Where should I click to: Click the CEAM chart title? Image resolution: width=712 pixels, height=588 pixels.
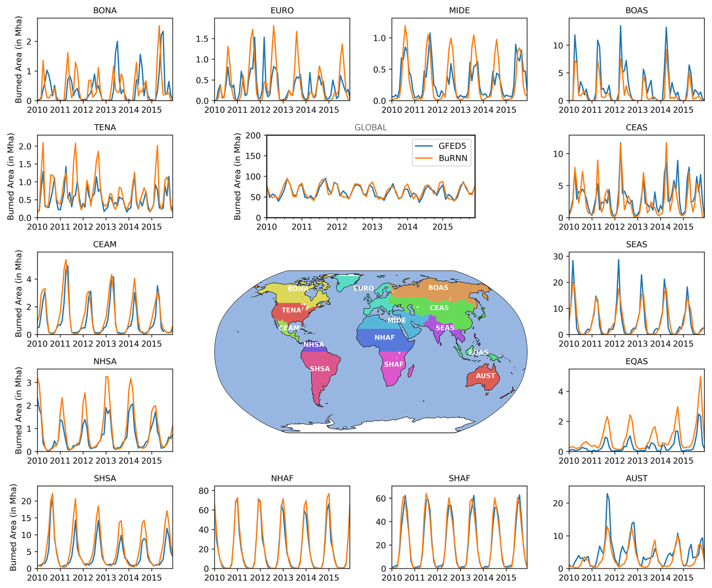(x=105, y=245)
